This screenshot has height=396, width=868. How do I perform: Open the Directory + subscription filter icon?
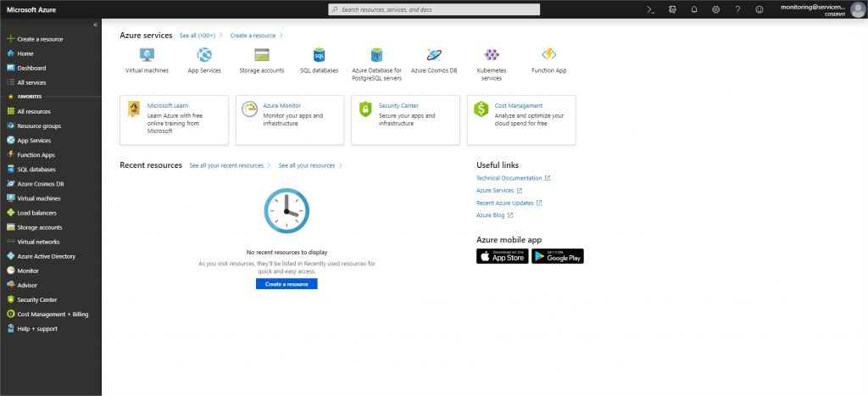672,9
